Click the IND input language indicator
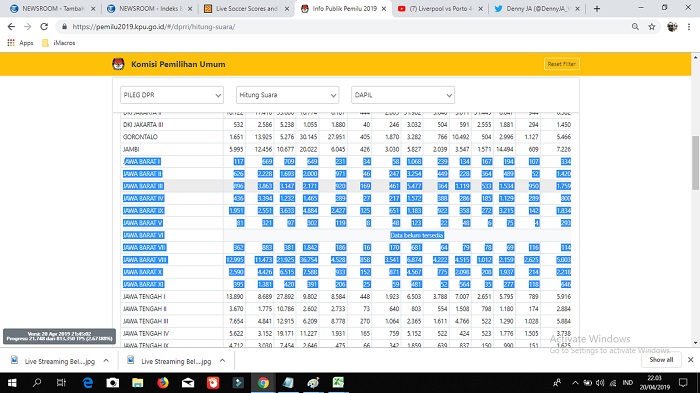Screen dimensions: 700x393 point(628,383)
